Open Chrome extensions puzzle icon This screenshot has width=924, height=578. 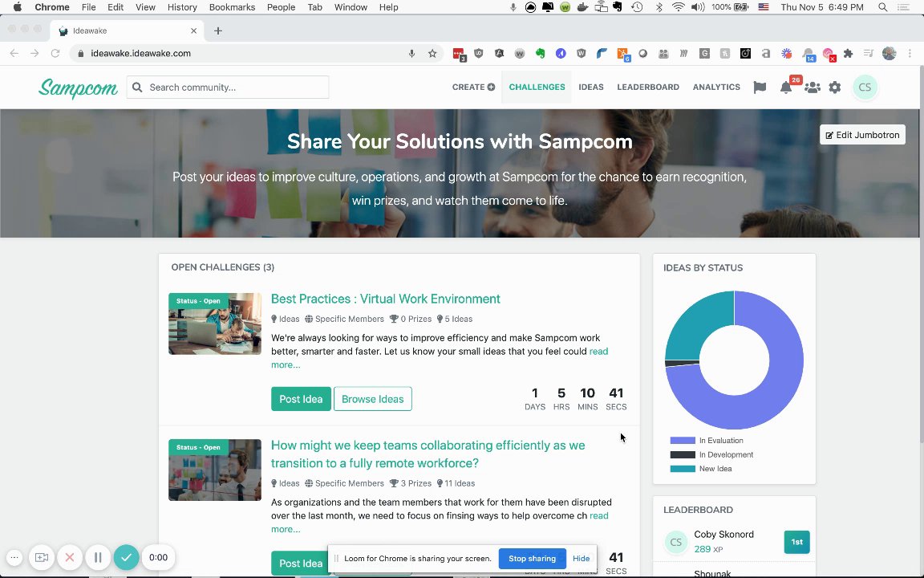(848, 53)
